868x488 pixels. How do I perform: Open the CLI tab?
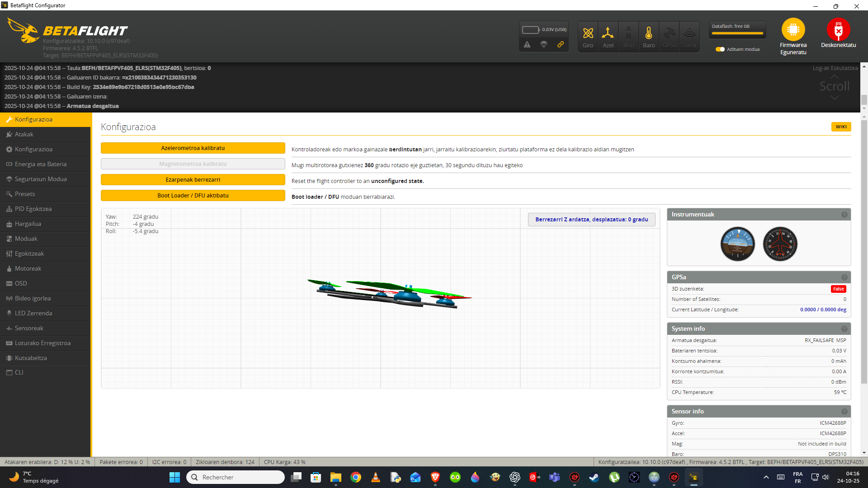pyautogui.click(x=19, y=372)
